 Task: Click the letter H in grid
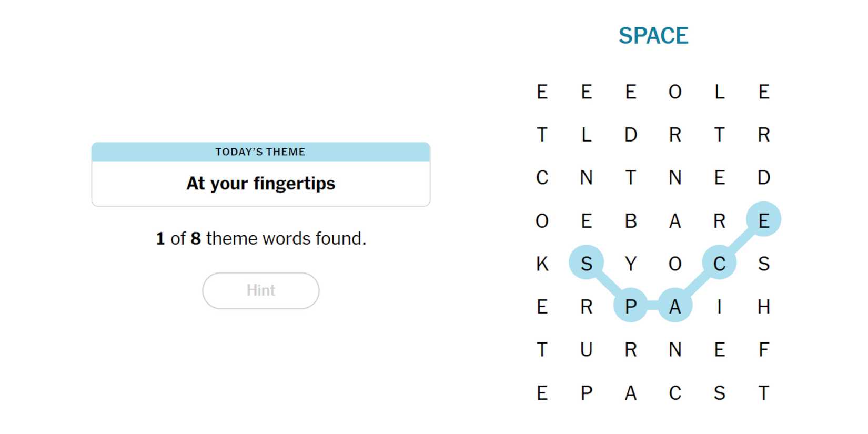click(x=763, y=306)
